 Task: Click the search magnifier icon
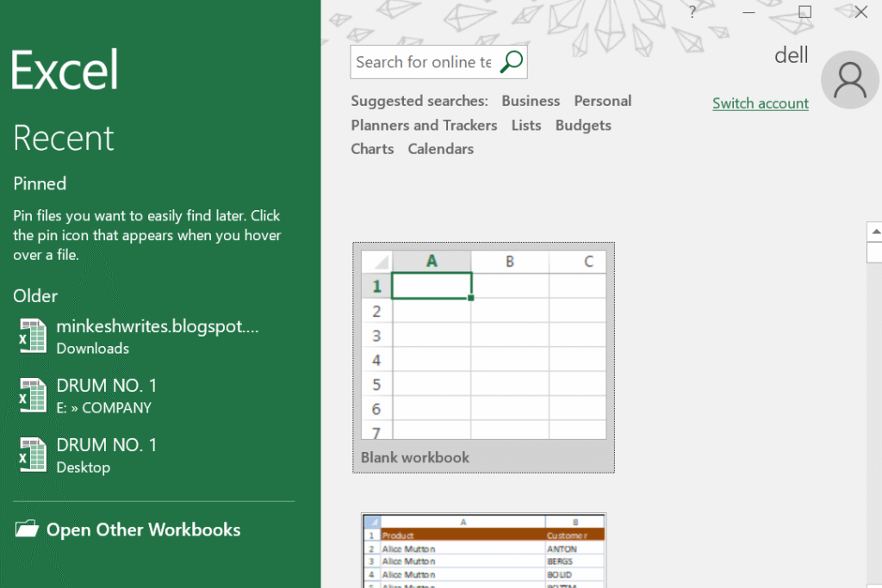(512, 62)
